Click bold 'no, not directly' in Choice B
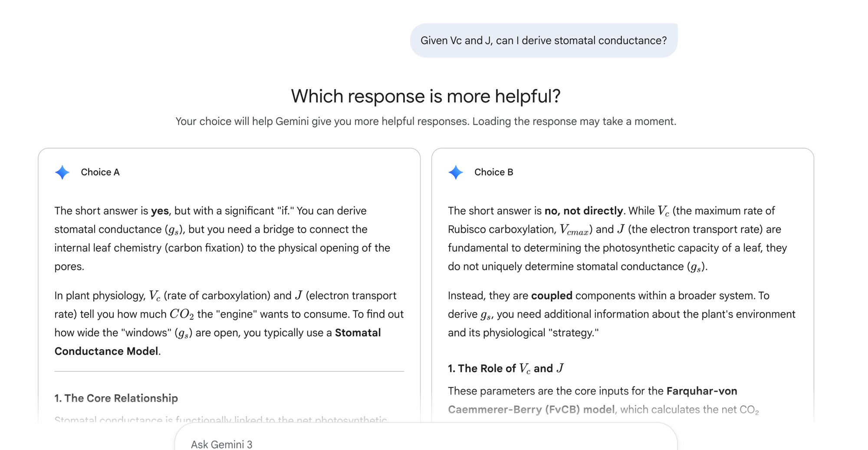Viewport: 868px width, 450px height. [584, 211]
